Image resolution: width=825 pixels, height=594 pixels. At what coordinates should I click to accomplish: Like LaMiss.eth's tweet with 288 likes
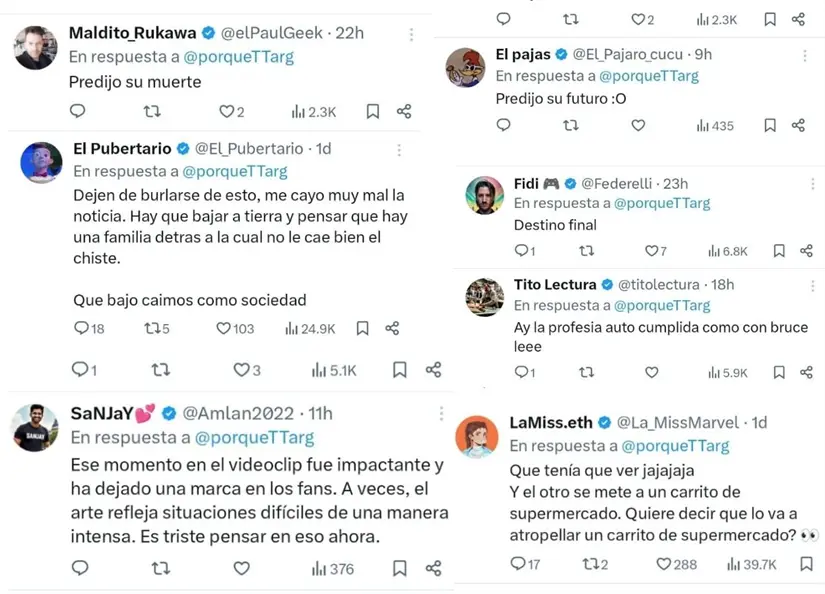point(664,564)
